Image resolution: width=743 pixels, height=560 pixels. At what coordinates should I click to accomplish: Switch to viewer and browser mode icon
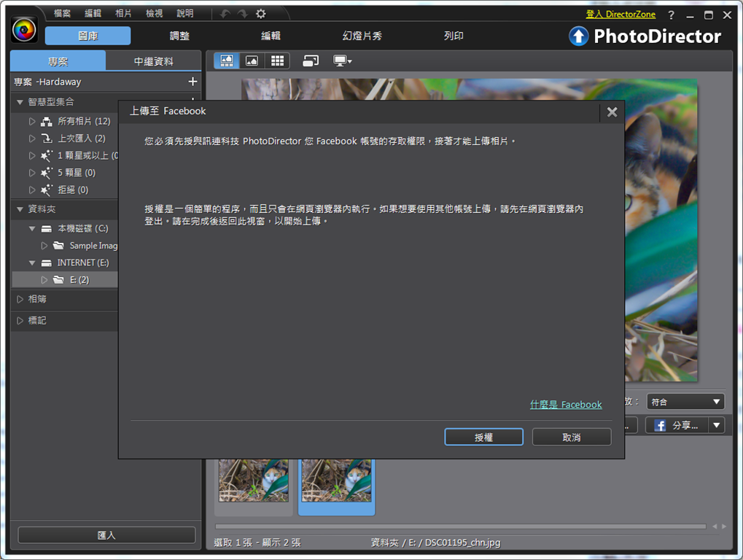pos(227,61)
